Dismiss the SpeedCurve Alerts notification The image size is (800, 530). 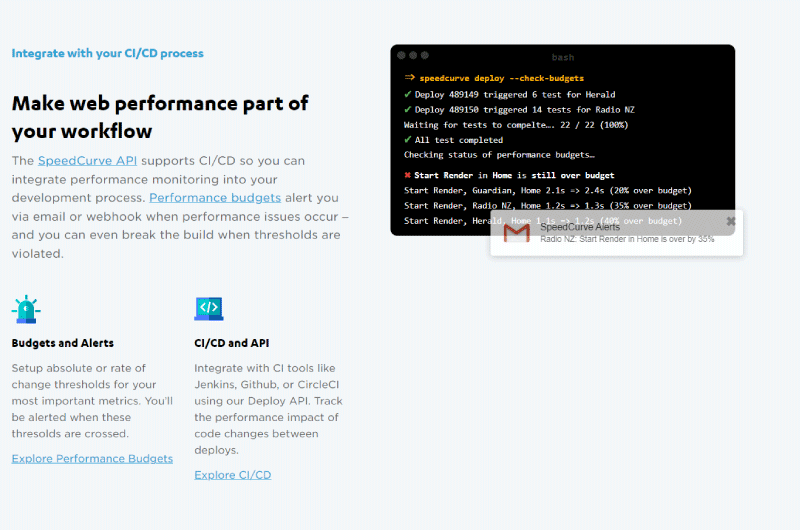[731, 221]
